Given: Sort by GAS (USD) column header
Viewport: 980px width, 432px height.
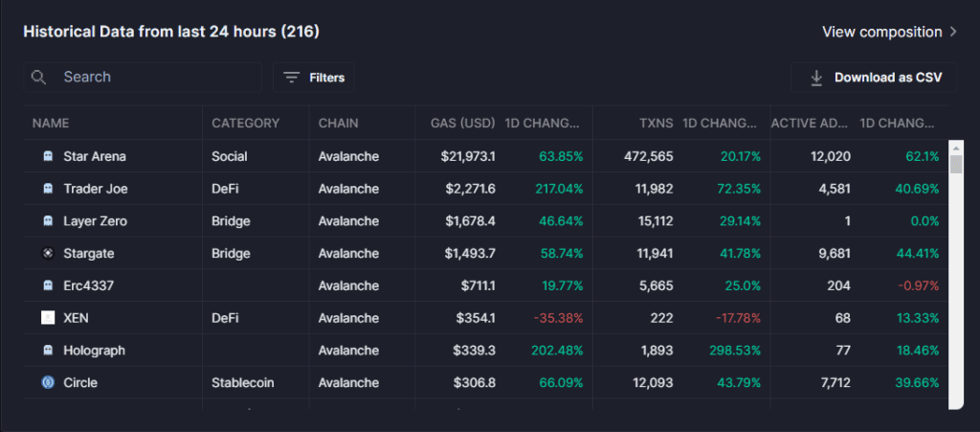Looking at the screenshot, I should pyautogui.click(x=463, y=124).
